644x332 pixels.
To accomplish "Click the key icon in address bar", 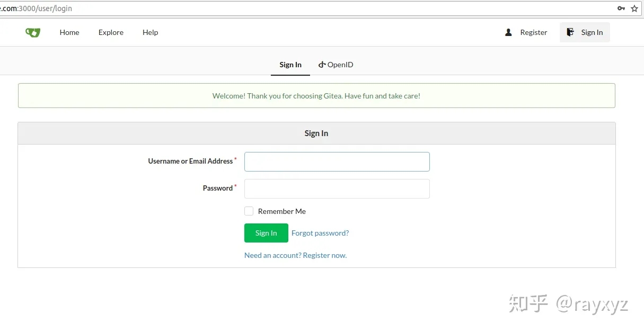I will 621,8.
